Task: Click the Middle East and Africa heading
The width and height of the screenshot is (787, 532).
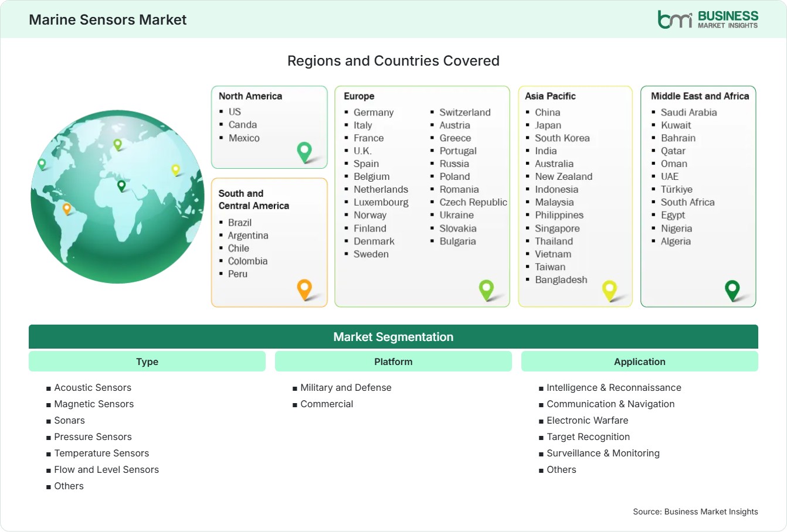Action: pyautogui.click(x=700, y=96)
